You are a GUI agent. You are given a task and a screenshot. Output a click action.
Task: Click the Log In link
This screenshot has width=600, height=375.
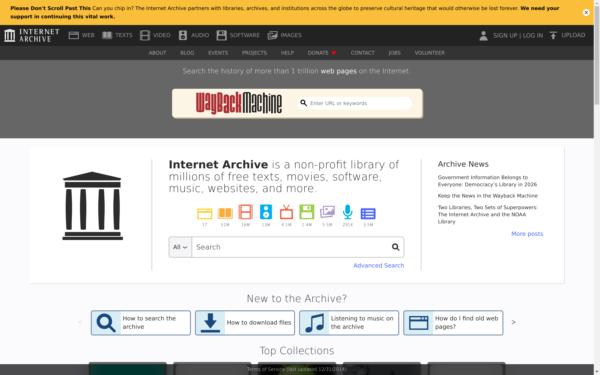[x=533, y=36]
